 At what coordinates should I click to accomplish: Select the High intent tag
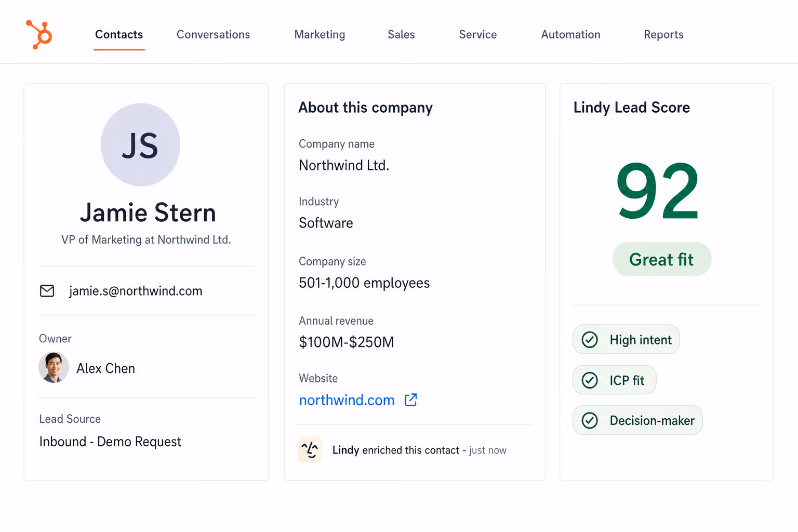point(626,339)
